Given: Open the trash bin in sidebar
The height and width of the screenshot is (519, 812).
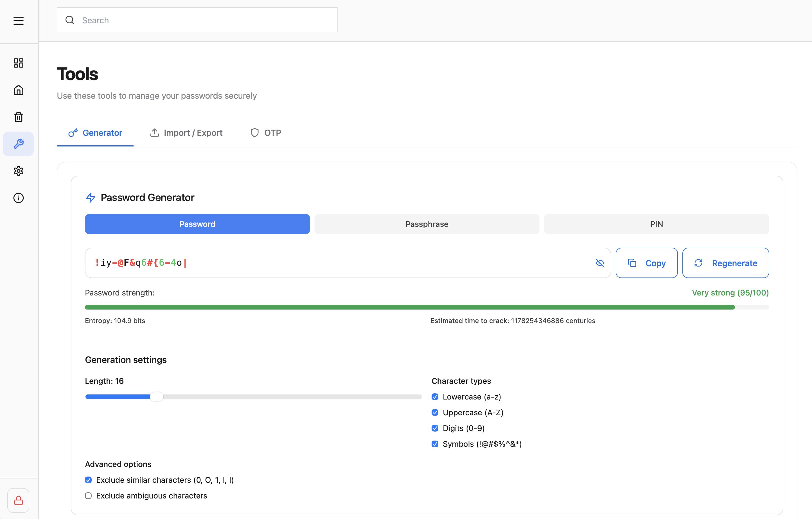Looking at the screenshot, I should point(19,117).
